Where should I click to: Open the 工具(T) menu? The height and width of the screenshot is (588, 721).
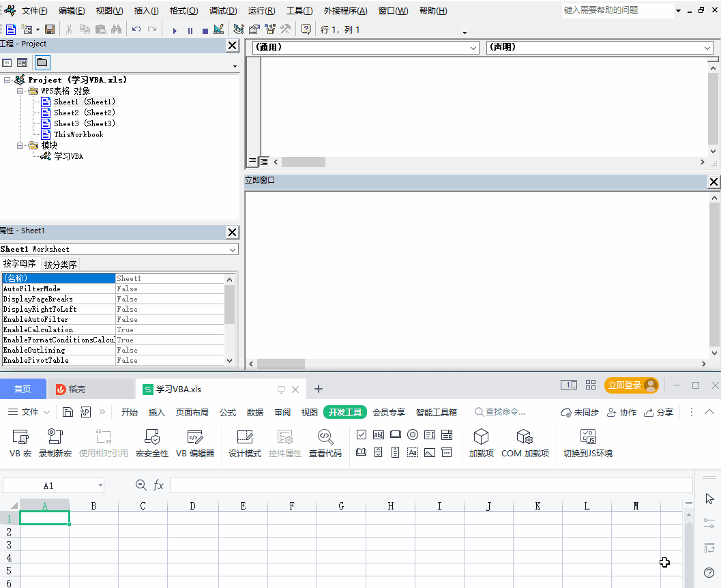(299, 11)
